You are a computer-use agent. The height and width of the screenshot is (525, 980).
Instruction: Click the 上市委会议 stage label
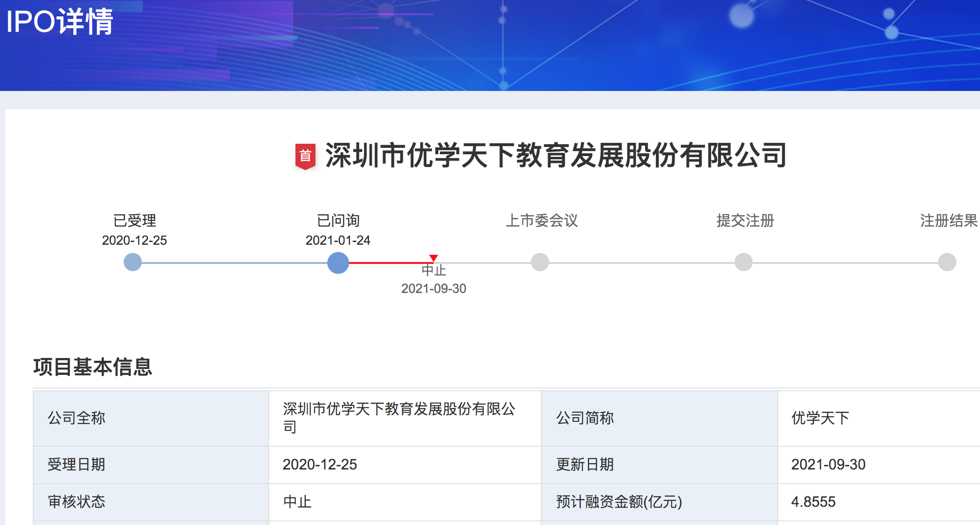tap(542, 221)
